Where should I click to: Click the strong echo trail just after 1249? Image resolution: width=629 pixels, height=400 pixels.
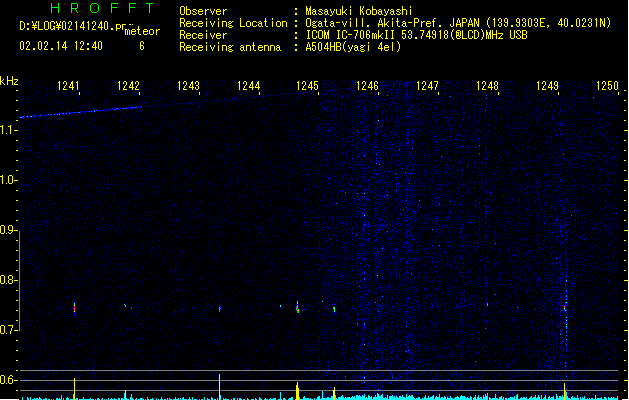tap(566, 308)
